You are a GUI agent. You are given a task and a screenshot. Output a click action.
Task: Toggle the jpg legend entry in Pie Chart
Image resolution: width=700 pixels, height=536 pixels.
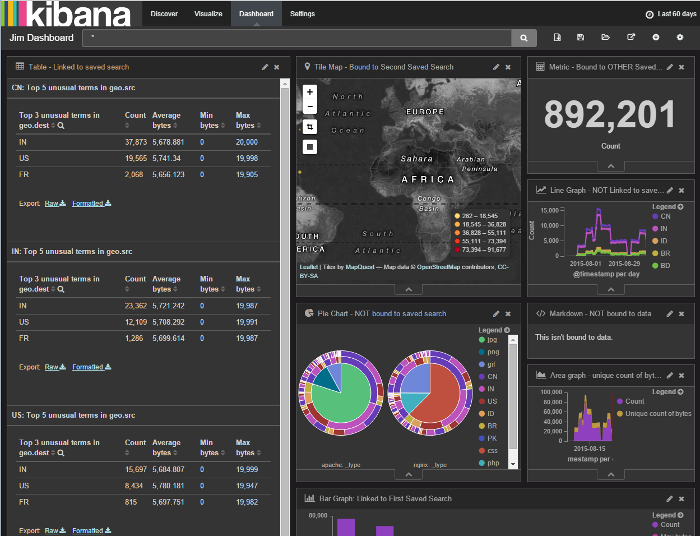pos(491,340)
